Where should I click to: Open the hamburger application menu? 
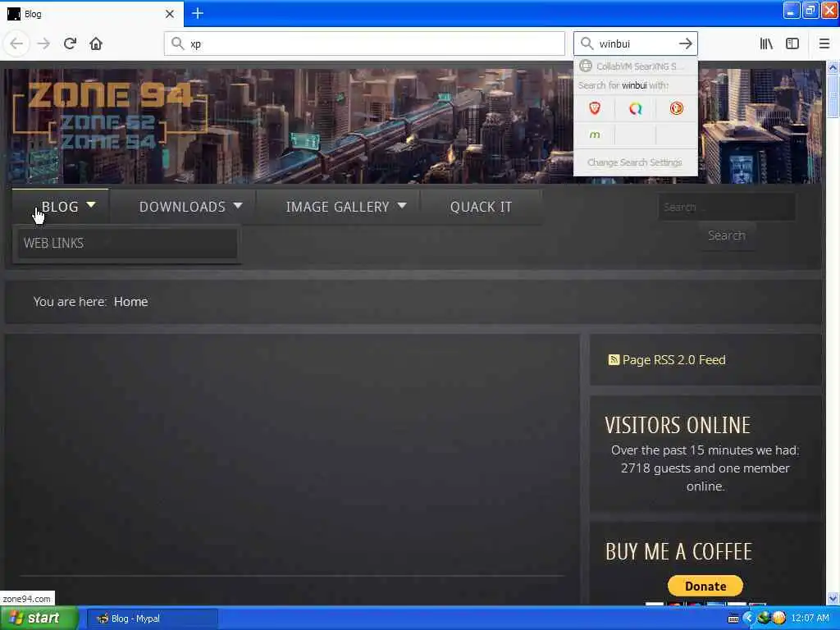pyautogui.click(x=824, y=43)
